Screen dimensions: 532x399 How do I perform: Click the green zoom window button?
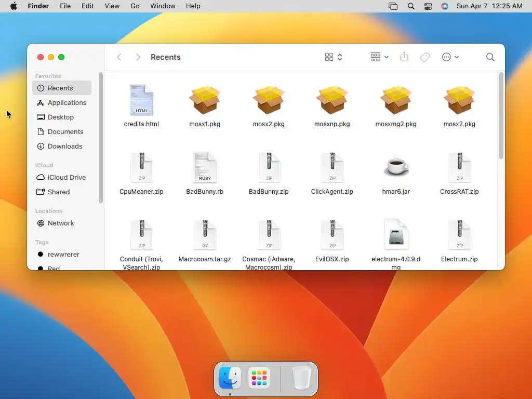(61, 57)
